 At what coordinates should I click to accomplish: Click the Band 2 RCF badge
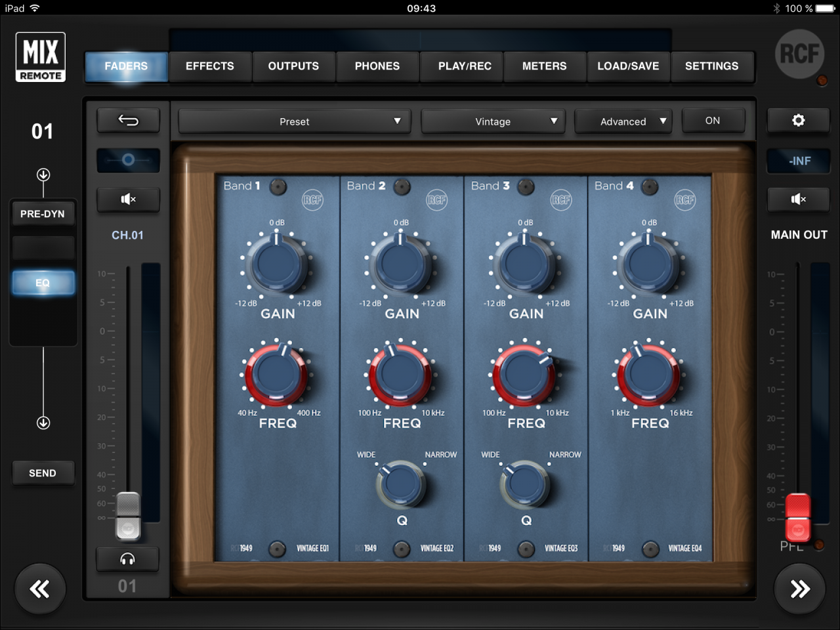click(x=436, y=199)
